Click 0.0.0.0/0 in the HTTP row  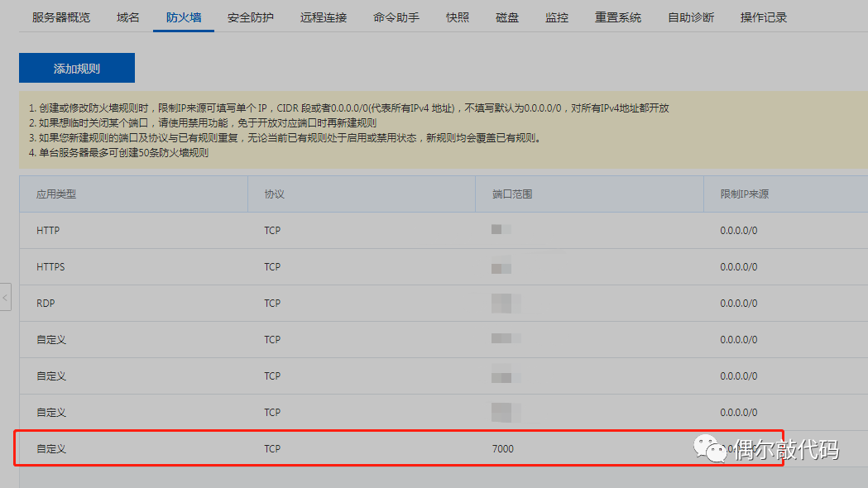(738, 230)
